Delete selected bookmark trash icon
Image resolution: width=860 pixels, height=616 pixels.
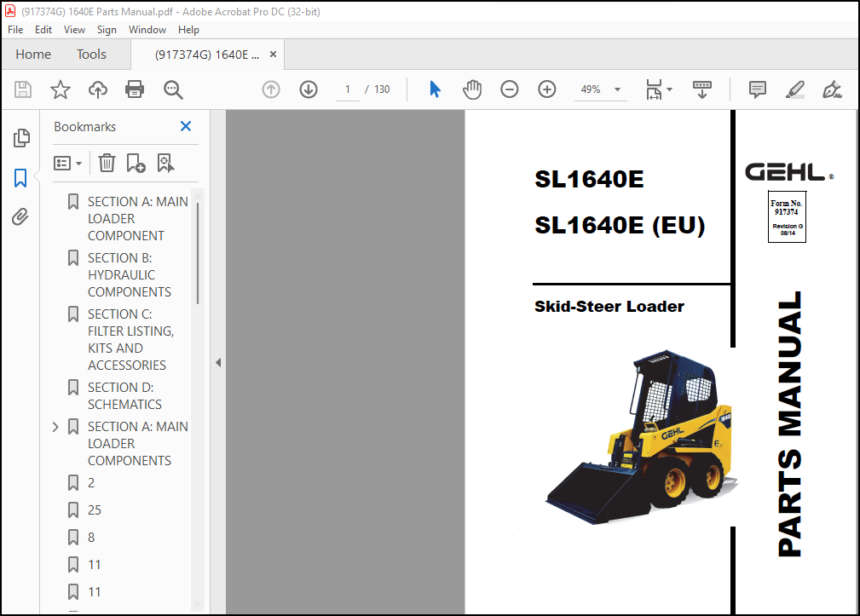pos(107,163)
